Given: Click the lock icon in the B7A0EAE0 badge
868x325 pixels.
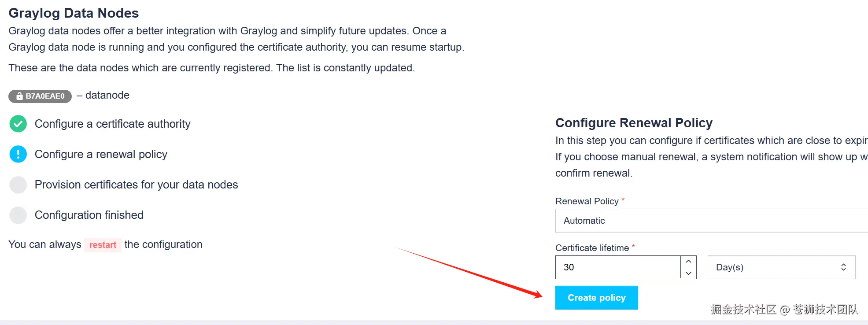Looking at the screenshot, I should [19, 96].
